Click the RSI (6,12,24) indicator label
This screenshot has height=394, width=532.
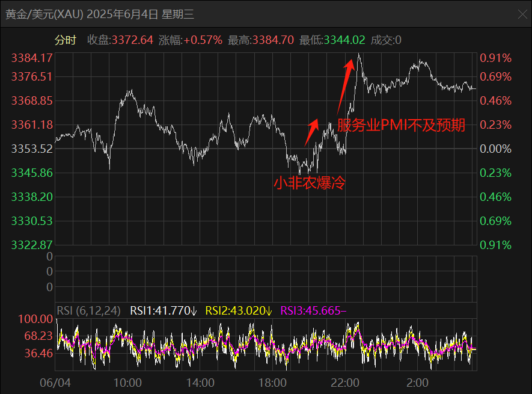88,311
